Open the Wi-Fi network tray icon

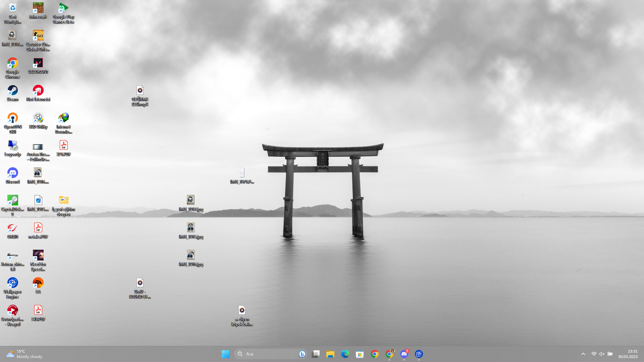point(594,354)
